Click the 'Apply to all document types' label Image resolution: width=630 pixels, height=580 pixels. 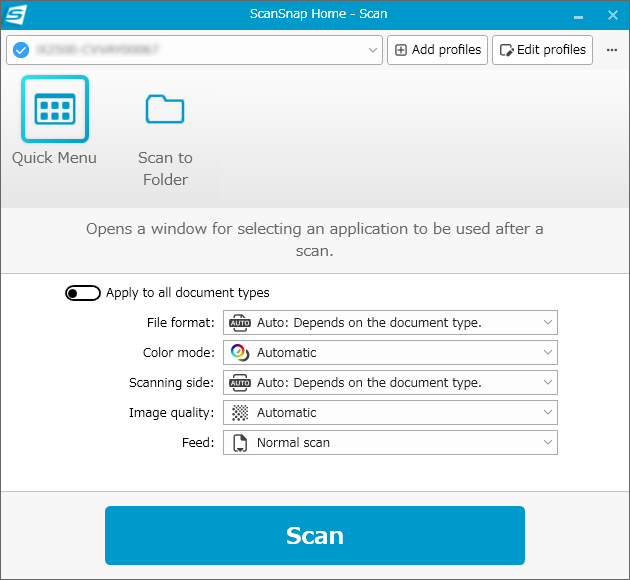coord(188,293)
